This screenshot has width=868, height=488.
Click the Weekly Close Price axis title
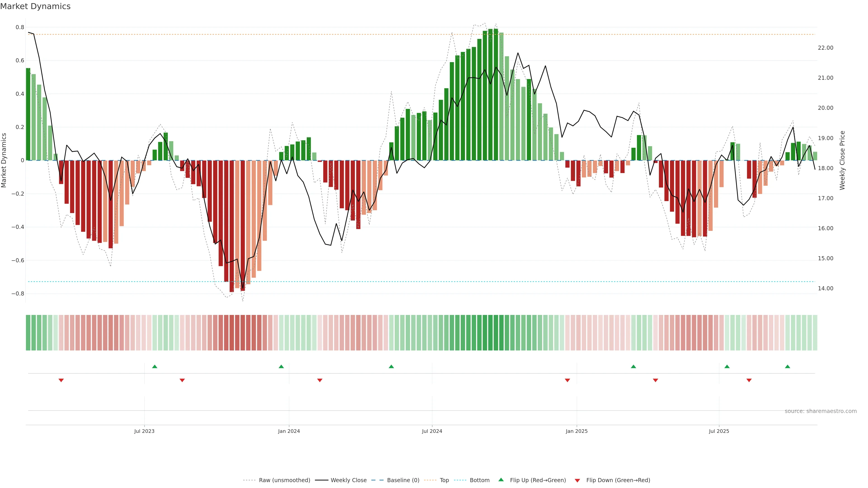842,160
